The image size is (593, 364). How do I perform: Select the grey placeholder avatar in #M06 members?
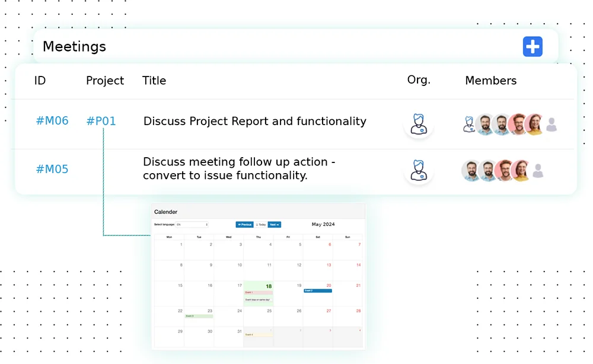click(551, 124)
